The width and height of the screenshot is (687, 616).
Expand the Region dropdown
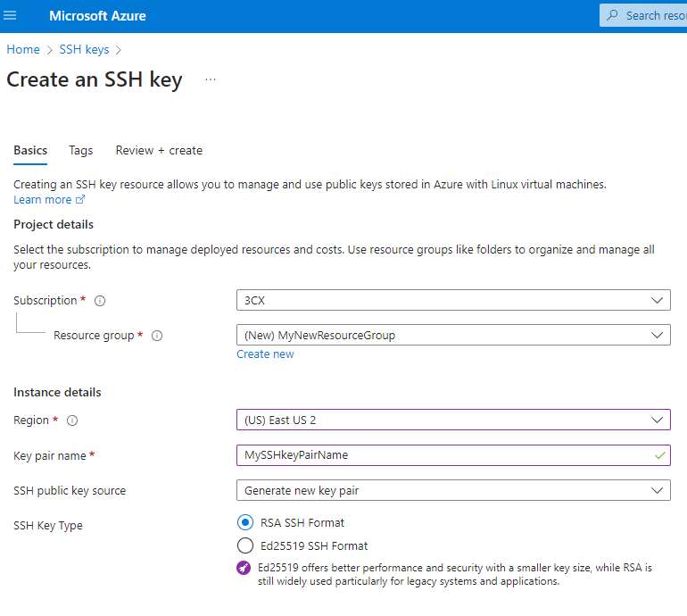click(453, 420)
